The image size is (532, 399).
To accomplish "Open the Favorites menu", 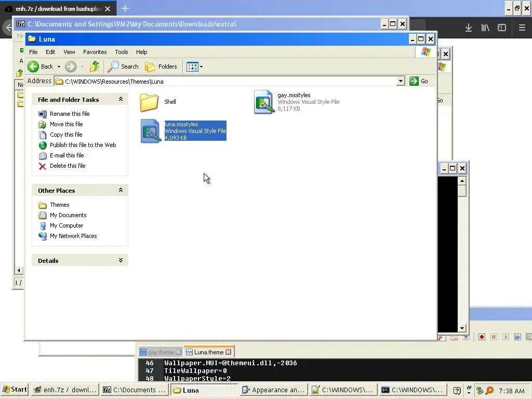I will (95, 52).
